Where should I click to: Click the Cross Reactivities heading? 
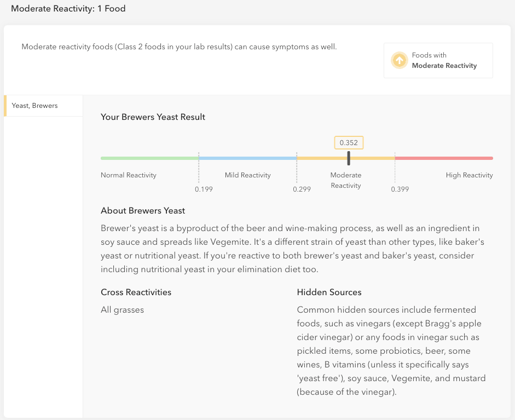pyautogui.click(x=136, y=292)
